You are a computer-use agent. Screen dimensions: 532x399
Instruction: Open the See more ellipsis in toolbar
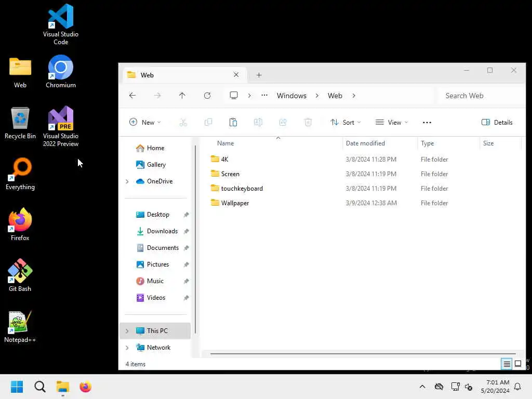(427, 123)
